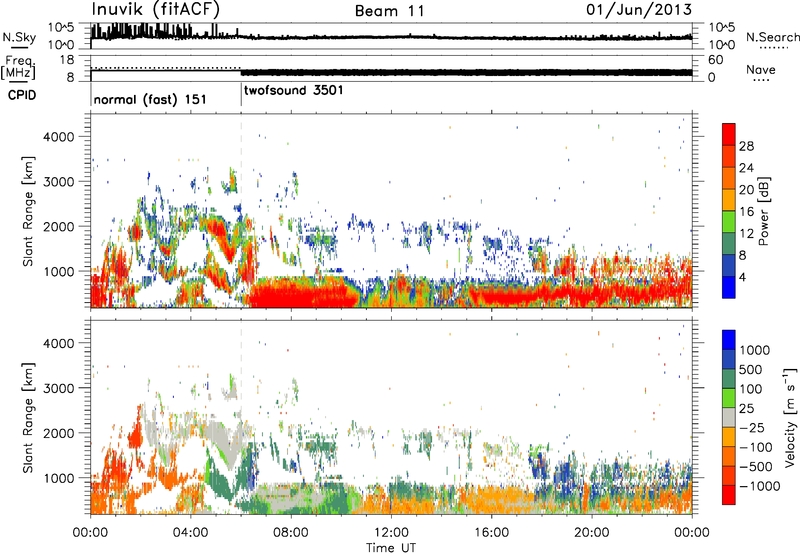800x554 pixels.
Task: Click the '4000' tick on the power panel
Action: coord(58,137)
